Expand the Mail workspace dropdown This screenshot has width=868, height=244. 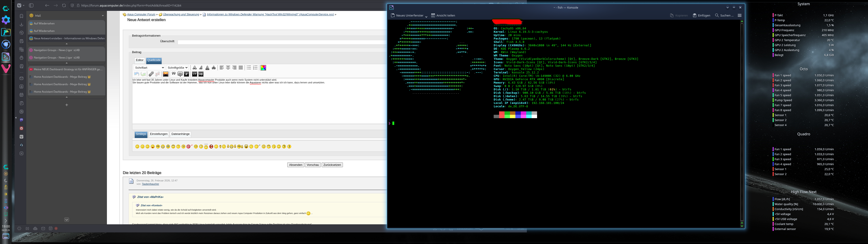[x=103, y=16]
